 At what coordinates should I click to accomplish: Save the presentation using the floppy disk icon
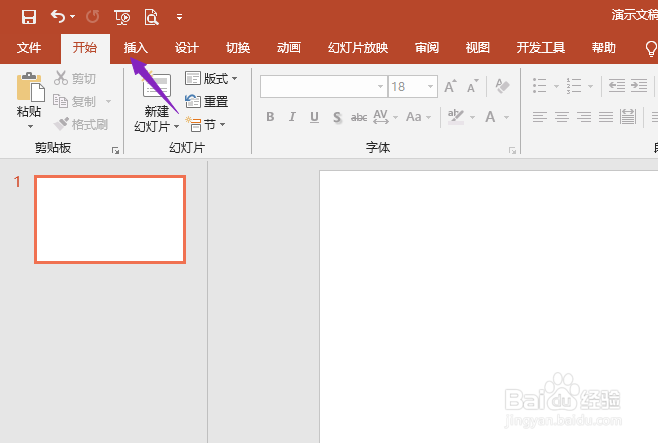tap(29, 17)
